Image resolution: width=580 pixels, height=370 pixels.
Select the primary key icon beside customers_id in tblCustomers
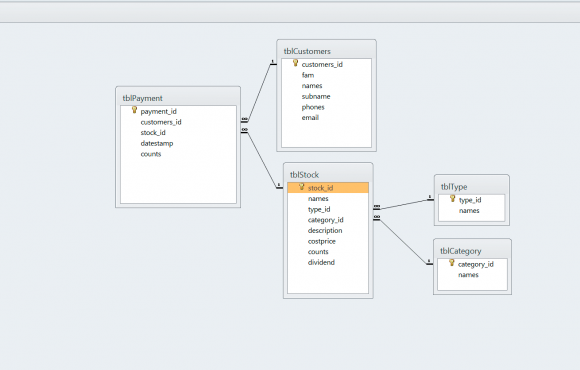[295, 63]
